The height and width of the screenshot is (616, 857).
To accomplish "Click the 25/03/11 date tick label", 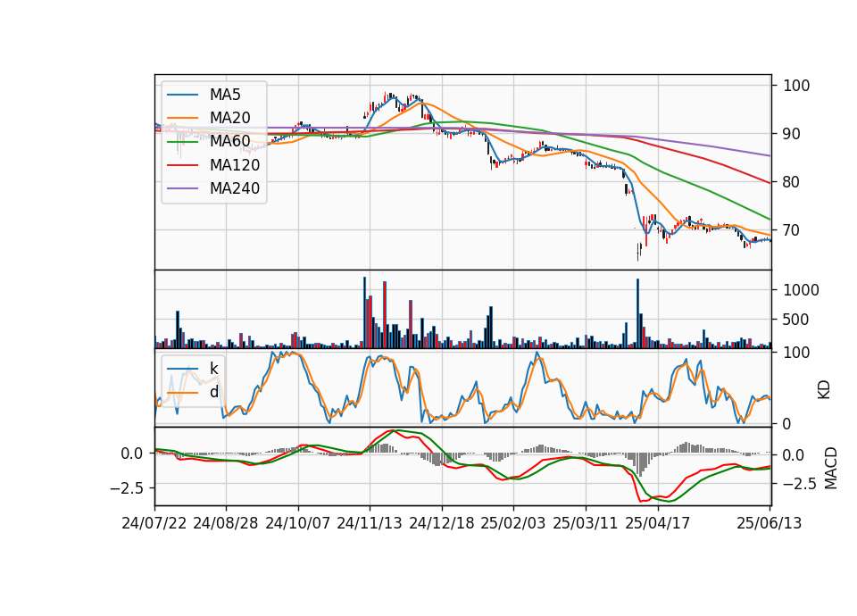I will (586, 523).
